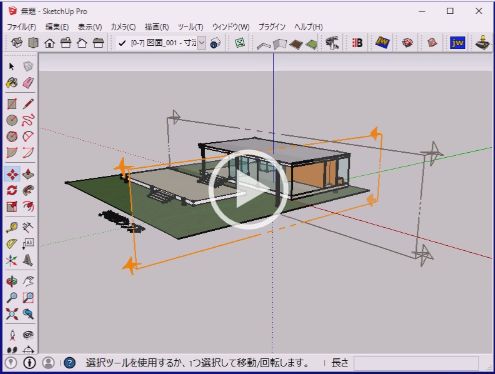The image size is (495, 374).
Task: Open the カメラ(C) menu
Action: [x=123, y=27]
